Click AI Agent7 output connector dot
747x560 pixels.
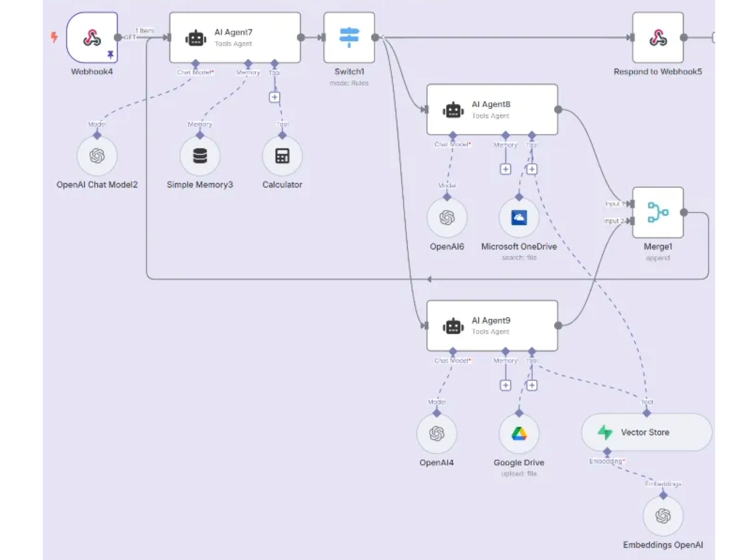301,37
